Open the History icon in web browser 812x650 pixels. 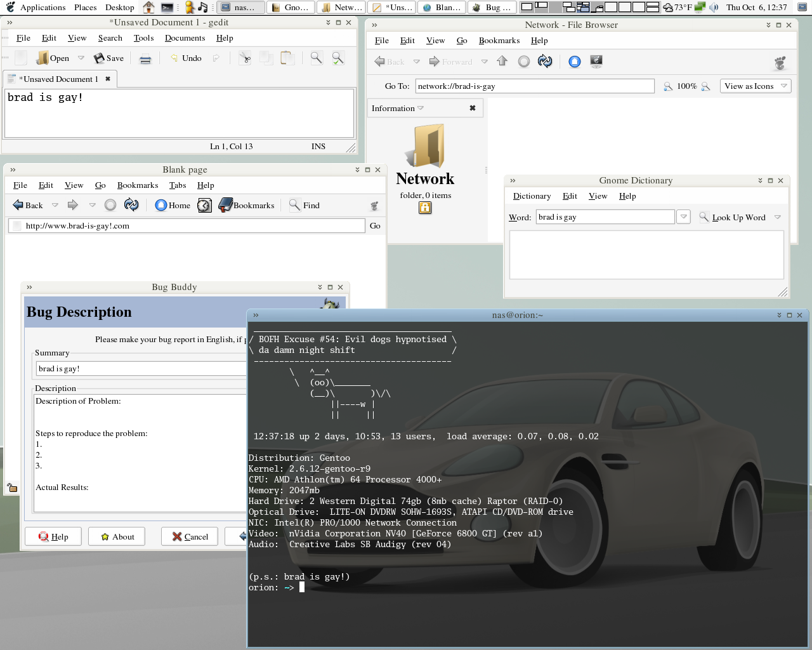[x=204, y=205]
